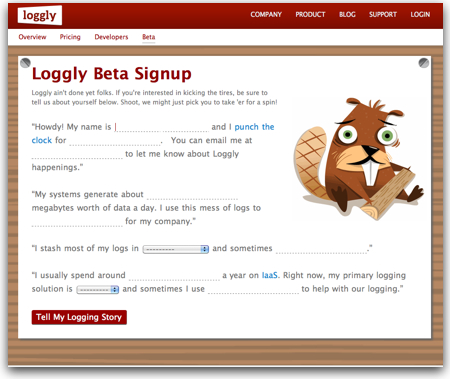The width and height of the screenshot is (450, 379).
Task: Switch to the Pricing tab
Action: [x=70, y=37]
